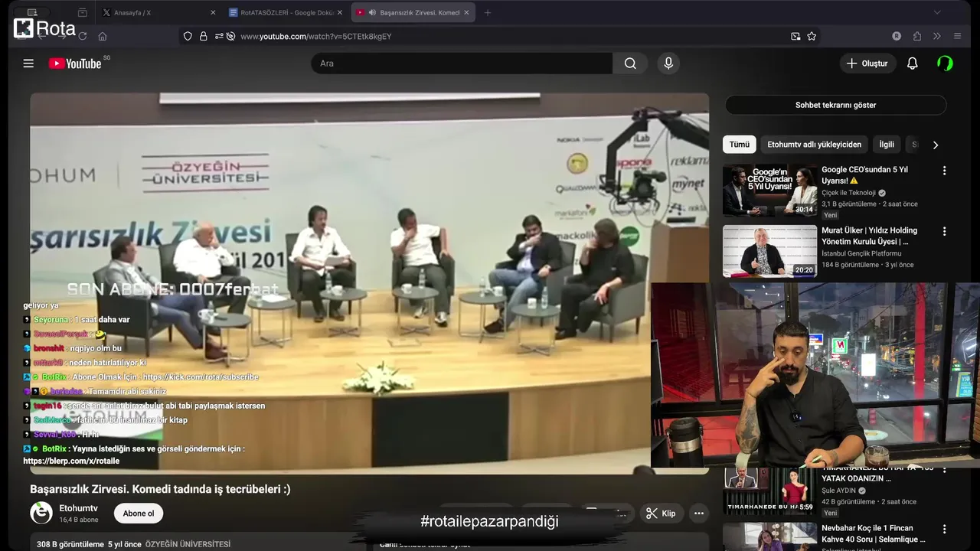Bookmark this page with the star icon
Screen dimensions: 980x551
812,36
